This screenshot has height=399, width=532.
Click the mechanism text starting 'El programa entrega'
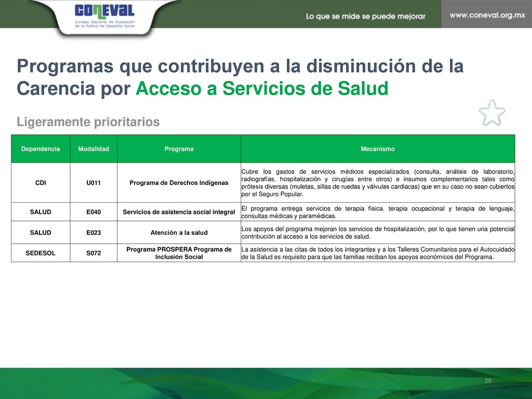378,212
